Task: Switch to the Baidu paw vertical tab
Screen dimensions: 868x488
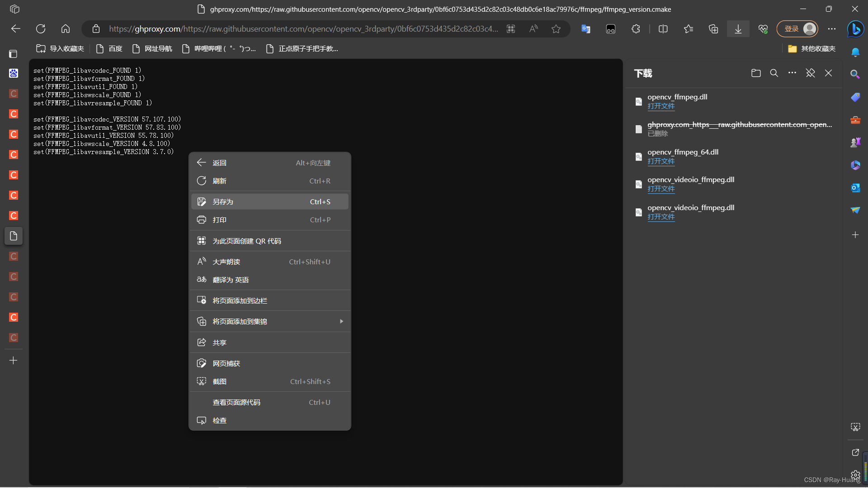Action: coord(14,73)
